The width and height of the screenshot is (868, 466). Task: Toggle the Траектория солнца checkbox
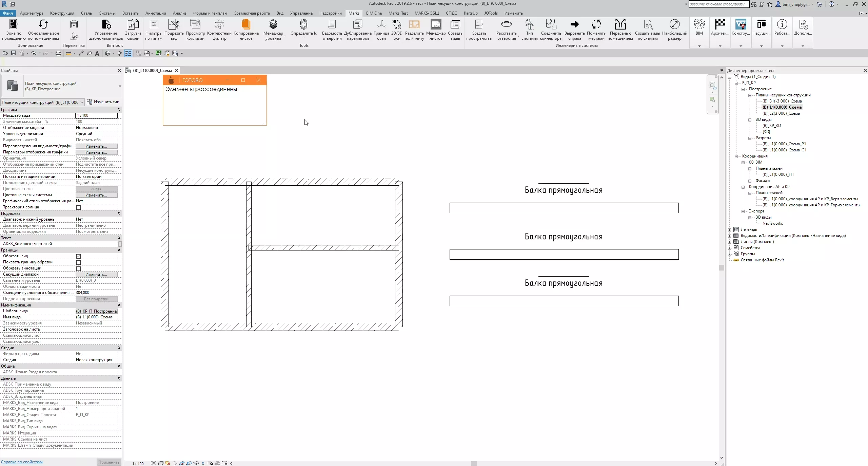78,207
